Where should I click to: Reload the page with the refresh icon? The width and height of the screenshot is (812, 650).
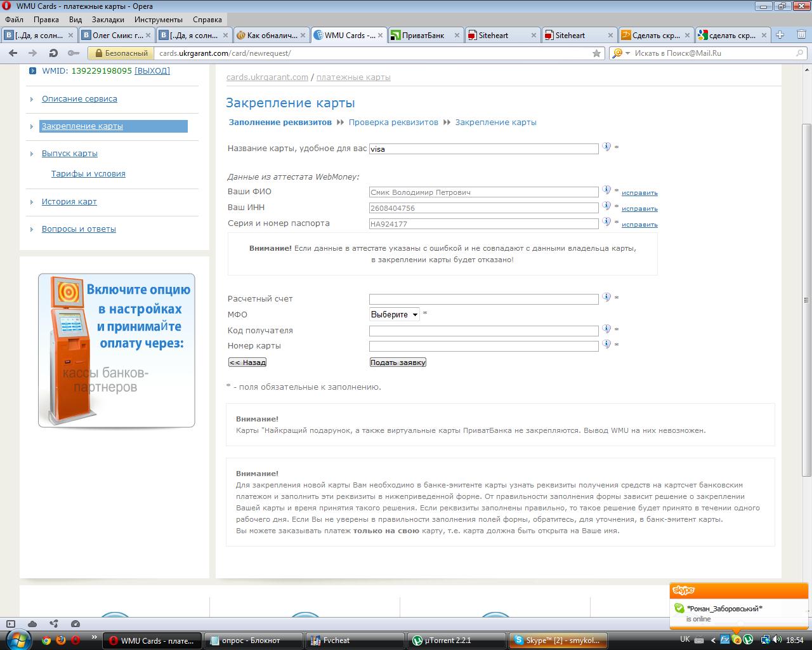click(x=53, y=53)
